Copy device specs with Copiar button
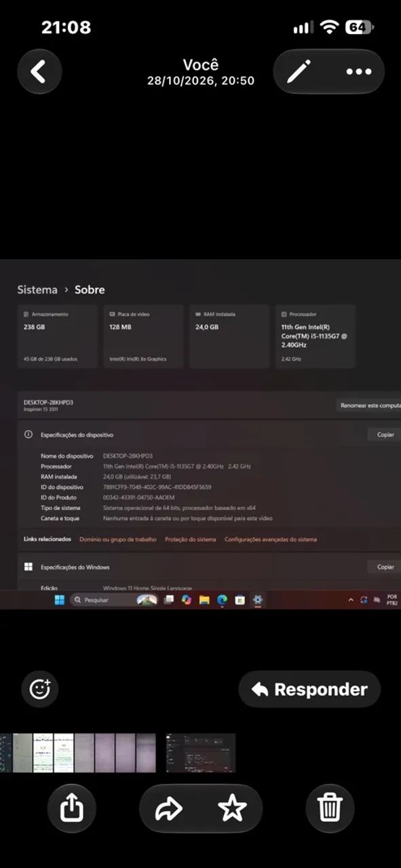 point(385,435)
